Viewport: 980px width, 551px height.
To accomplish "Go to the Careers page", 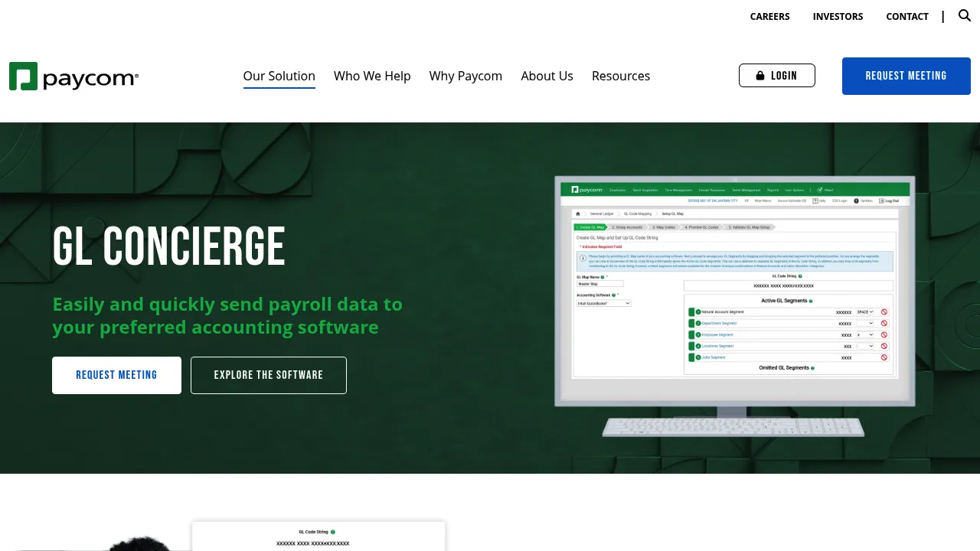I will pos(769,16).
